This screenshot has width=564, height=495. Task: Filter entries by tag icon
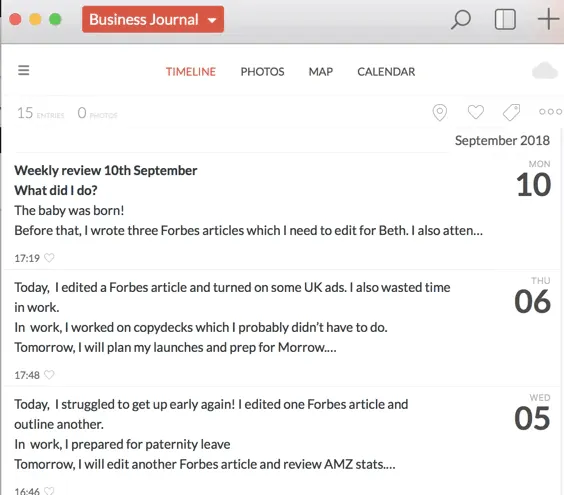coord(511,113)
